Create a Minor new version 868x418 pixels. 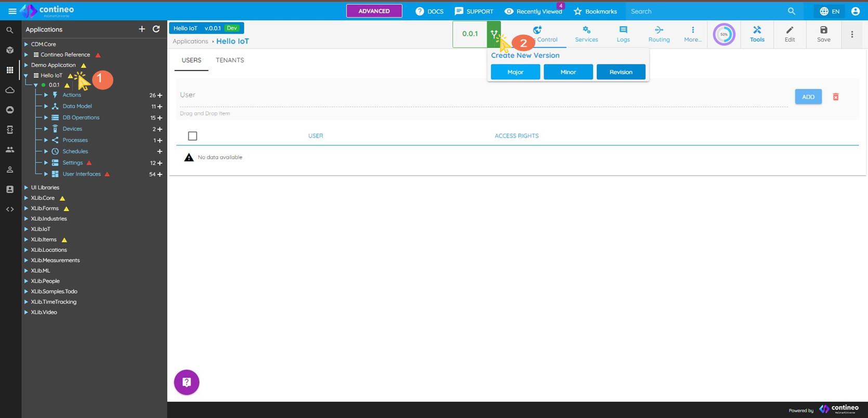coord(568,72)
